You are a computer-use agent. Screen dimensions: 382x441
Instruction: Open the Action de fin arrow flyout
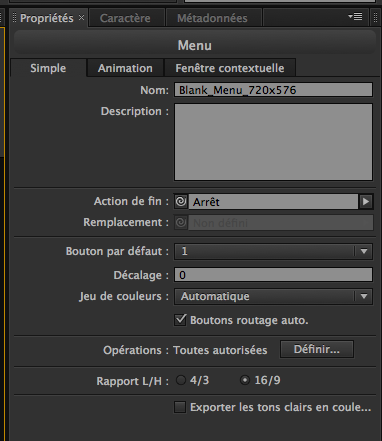[366, 202]
